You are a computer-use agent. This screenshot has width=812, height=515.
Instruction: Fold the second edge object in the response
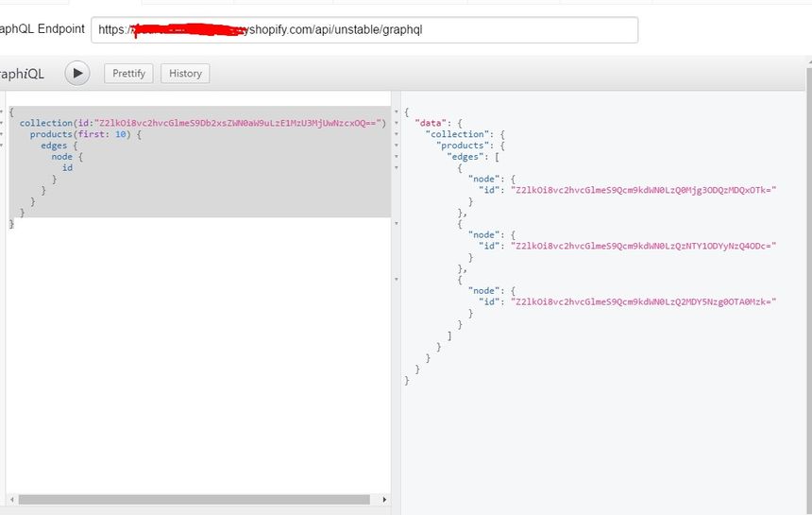click(x=397, y=224)
